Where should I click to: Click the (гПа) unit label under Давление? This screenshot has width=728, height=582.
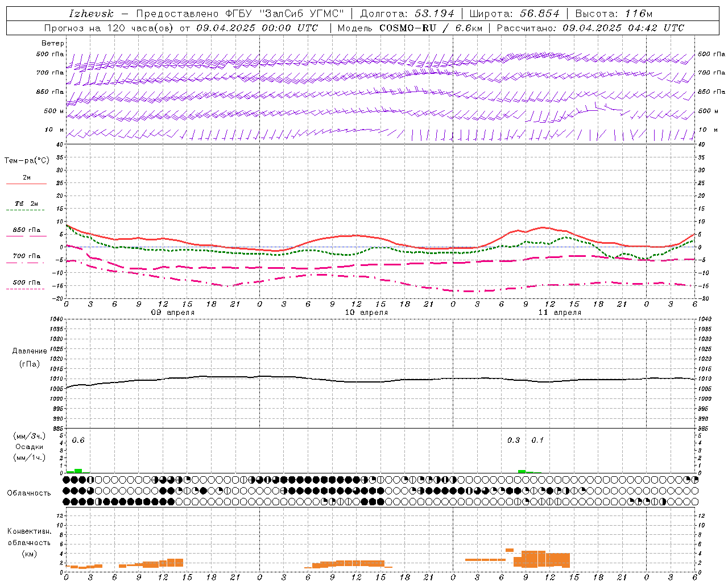click(30, 364)
